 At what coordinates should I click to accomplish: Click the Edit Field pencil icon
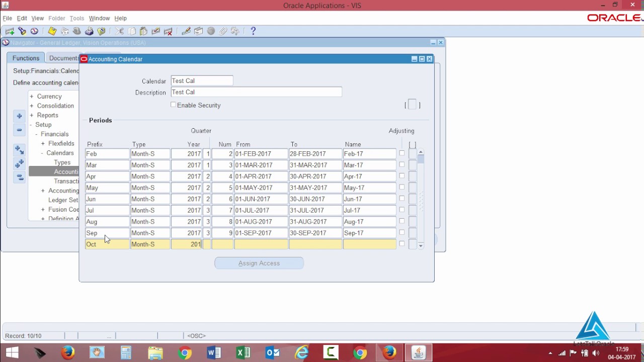click(x=186, y=31)
